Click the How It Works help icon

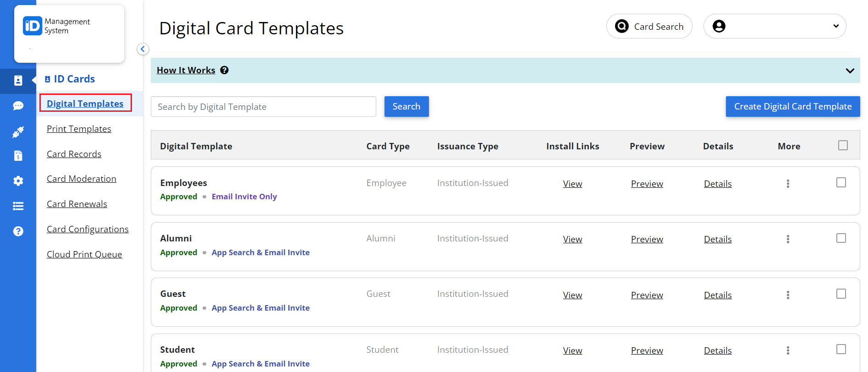pos(224,70)
